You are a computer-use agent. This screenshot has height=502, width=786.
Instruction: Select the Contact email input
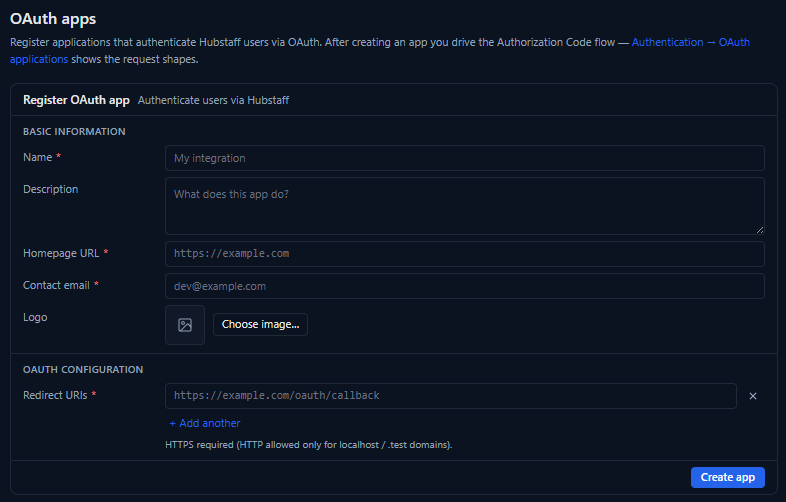465,286
